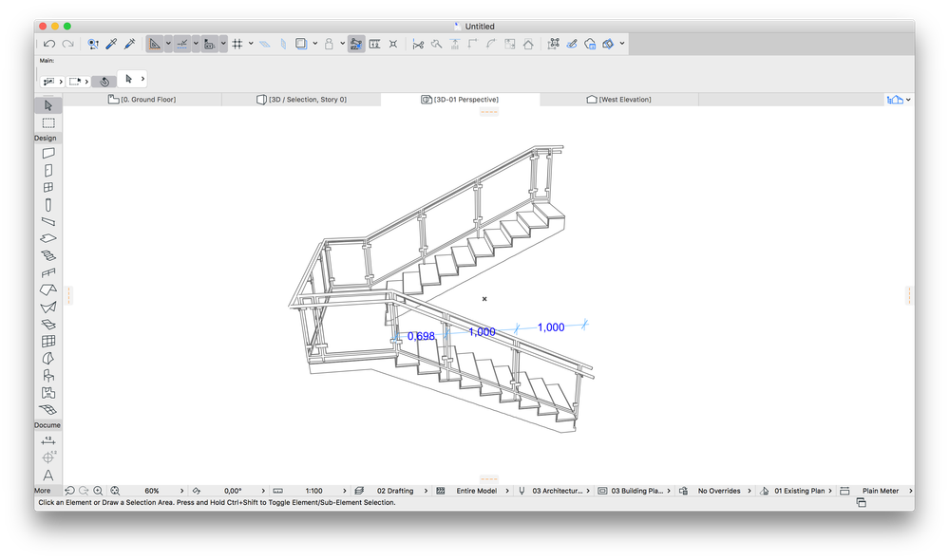
Task: Select the Zone tool
Action: pyautogui.click(x=48, y=393)
